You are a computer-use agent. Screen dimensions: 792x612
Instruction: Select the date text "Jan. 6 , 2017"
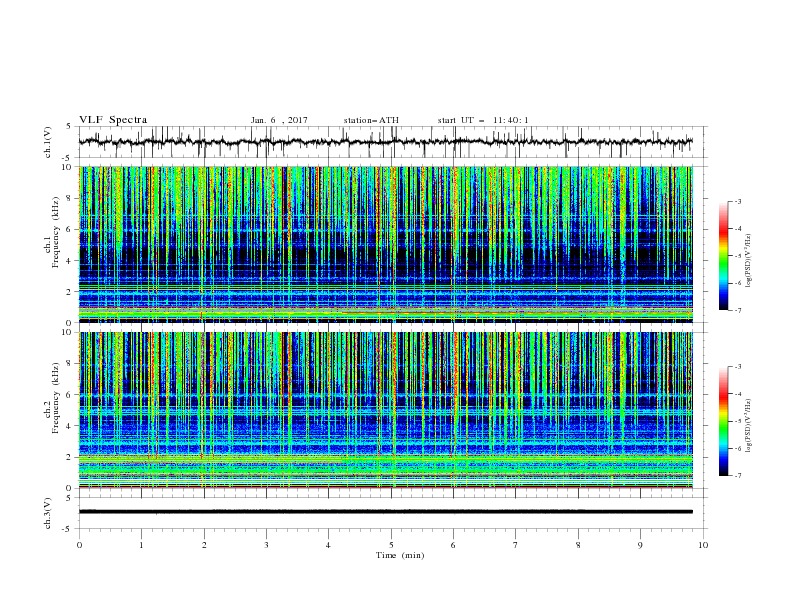(x=279, y=120)
